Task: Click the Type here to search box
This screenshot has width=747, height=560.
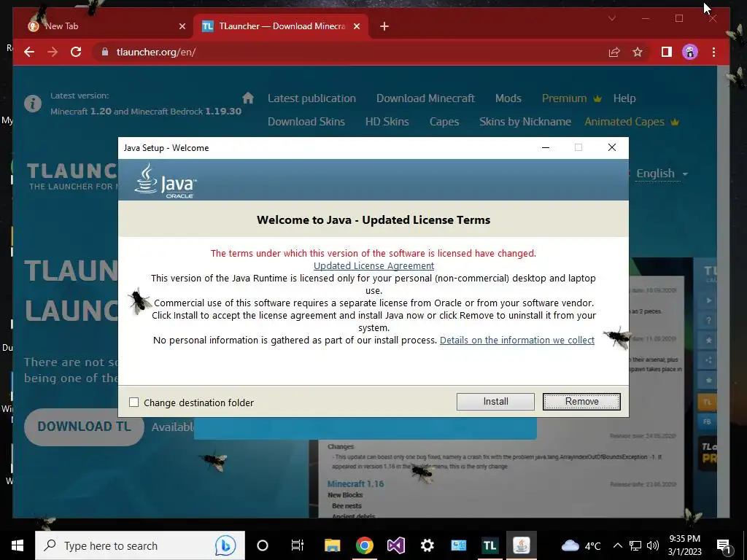Action: 139,545
